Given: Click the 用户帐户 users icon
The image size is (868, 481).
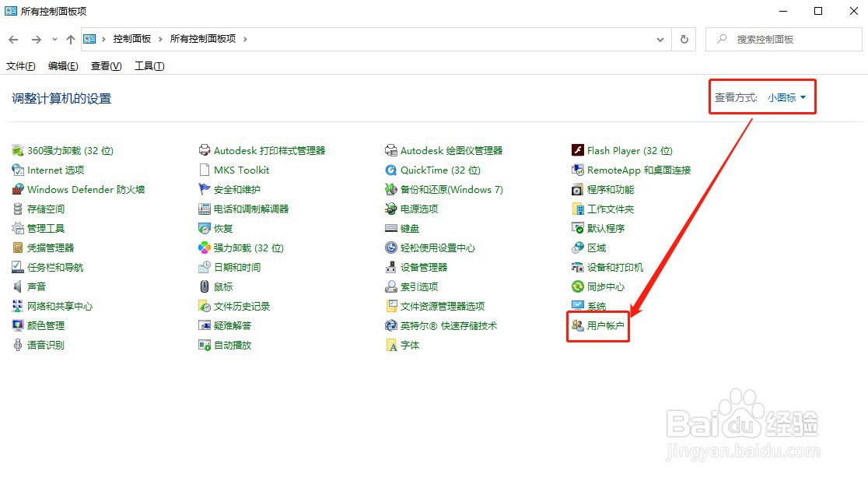Looking at the screenshot, I should point(577,325).
